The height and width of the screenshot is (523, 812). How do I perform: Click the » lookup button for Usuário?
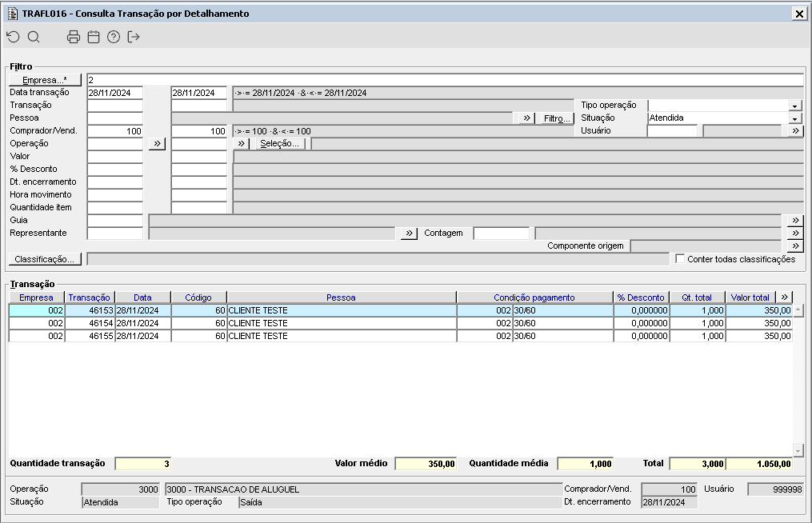coord(795,131)
